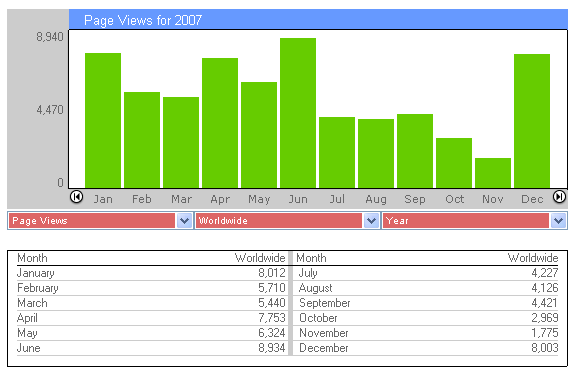This screenshot has width=576, height=375.
Task: Click the Worldwide dropdown arrow
Action: coord(371,221)
